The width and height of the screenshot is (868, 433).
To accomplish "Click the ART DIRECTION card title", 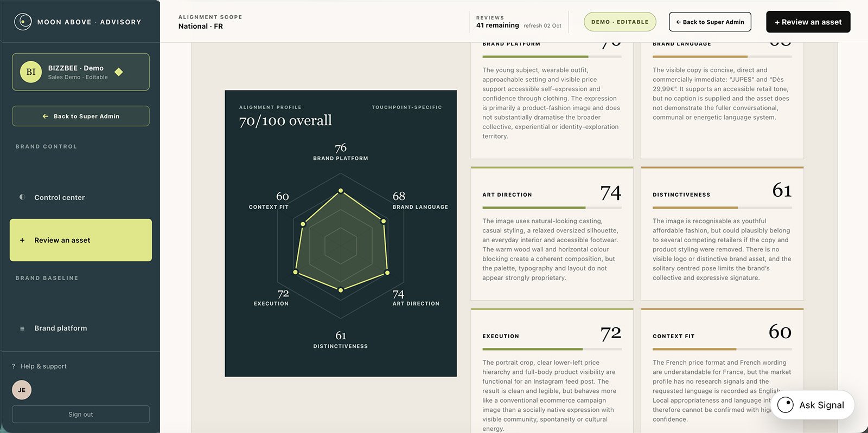I will click(x=507, y=195).
